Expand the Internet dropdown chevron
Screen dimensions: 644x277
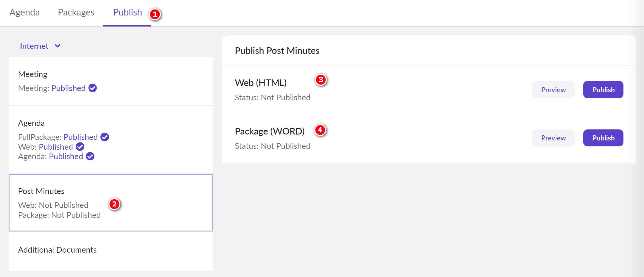coord(58,46)
